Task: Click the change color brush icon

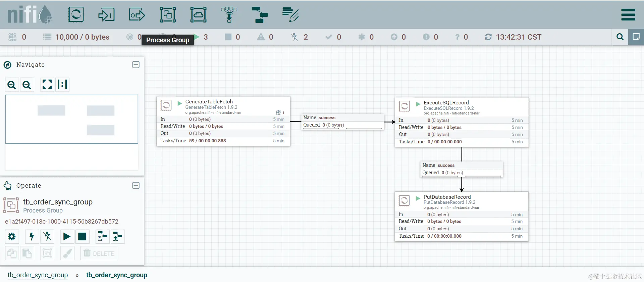Action: click(x=67, y=253)
